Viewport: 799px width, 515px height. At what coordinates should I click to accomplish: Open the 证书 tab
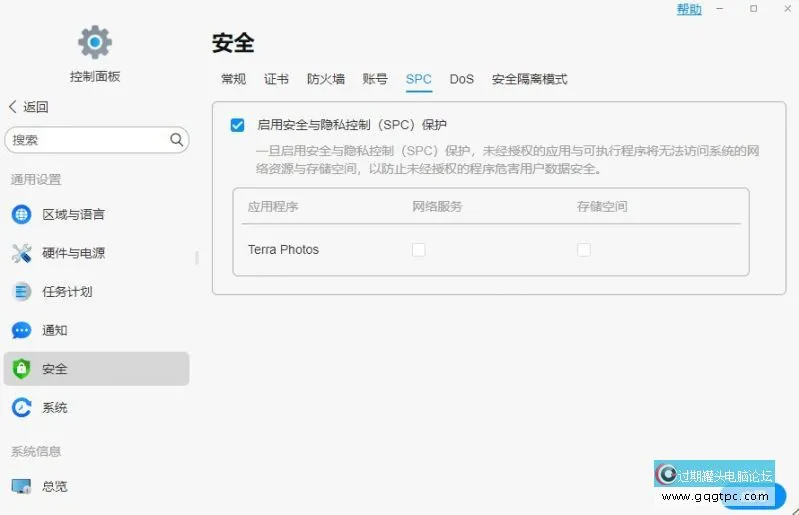tap(276, 79)
